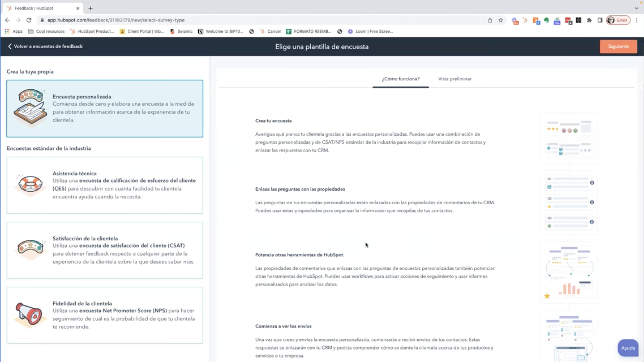Image resolution: width=644 pixels, height=362 pixels.
Task: Select the Fidelidad de la clientela NPS card
Action: point(105,315)
